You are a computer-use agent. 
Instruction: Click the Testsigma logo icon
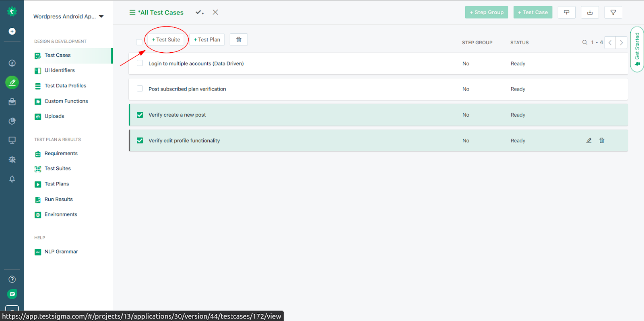(12, 12)
